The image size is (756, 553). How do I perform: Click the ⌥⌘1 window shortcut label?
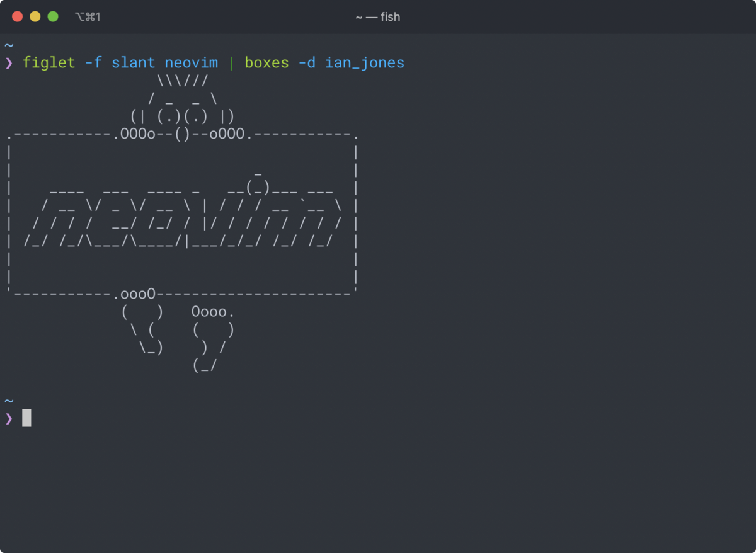point(88,17)
